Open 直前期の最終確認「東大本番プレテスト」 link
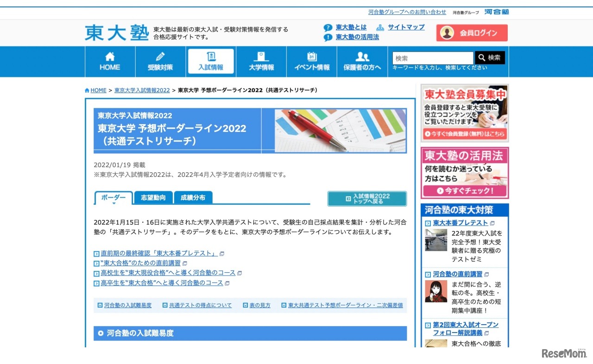Screen dimensions: 593x364 pos(159,253)
